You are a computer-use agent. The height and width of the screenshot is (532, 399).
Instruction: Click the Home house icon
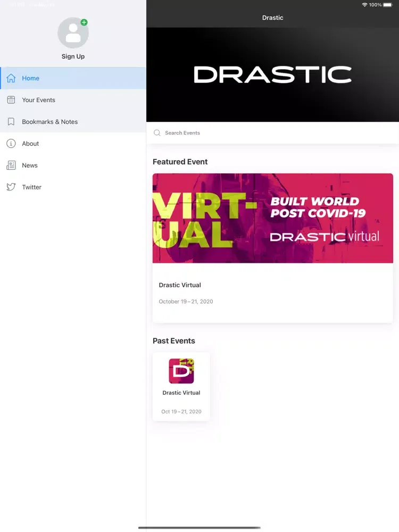pos(11,78)
